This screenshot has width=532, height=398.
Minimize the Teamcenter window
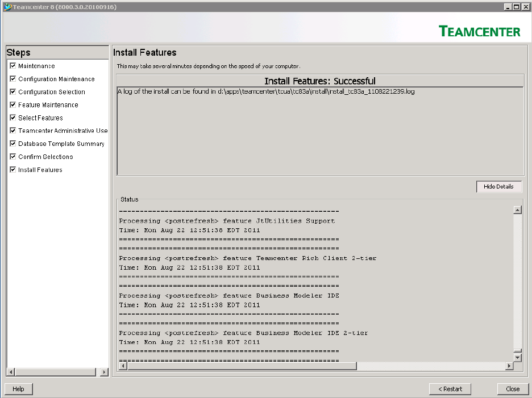pyautogui.click(x=508, y=7)
